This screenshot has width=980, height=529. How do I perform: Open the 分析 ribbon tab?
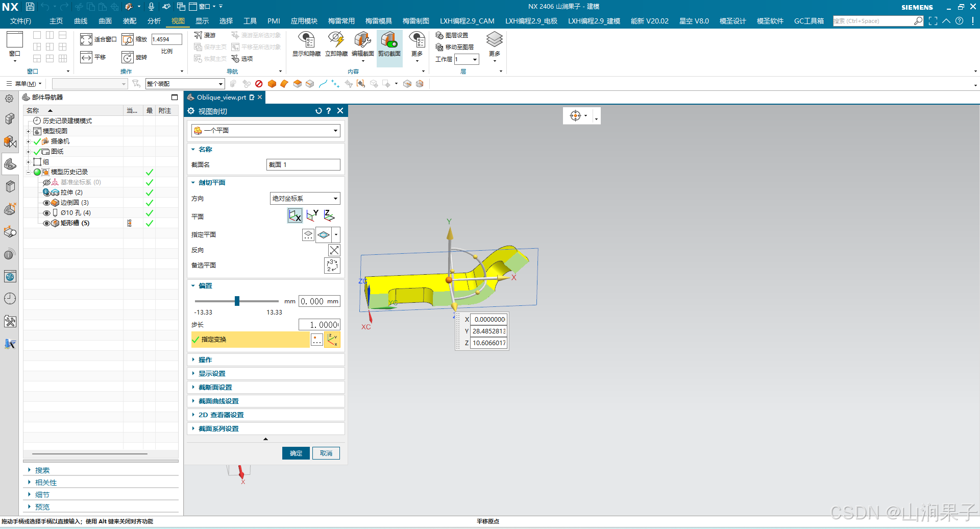click(x=154, y=21)
